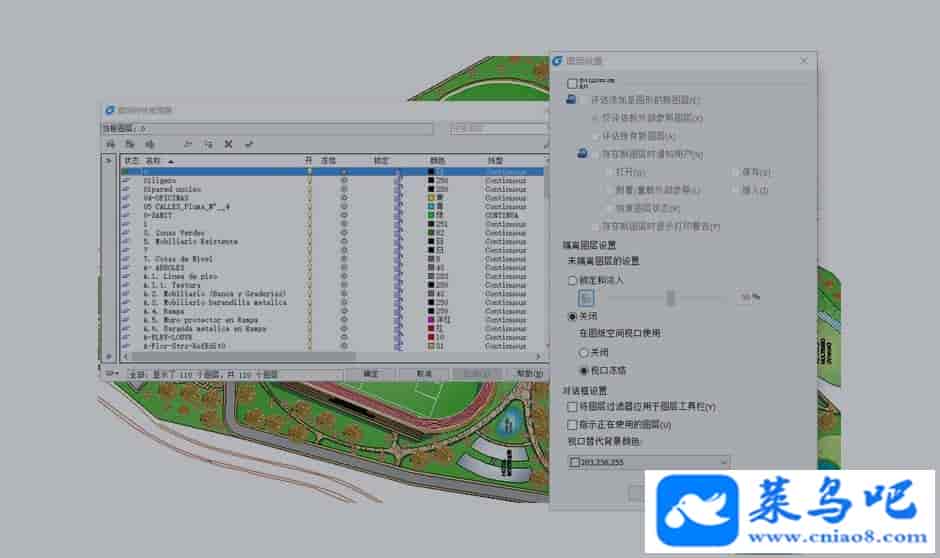Expand the filter tree panel arrow
Image resolution: width=940 pixels, height=558 pixels.
click(x=109, y=160)
